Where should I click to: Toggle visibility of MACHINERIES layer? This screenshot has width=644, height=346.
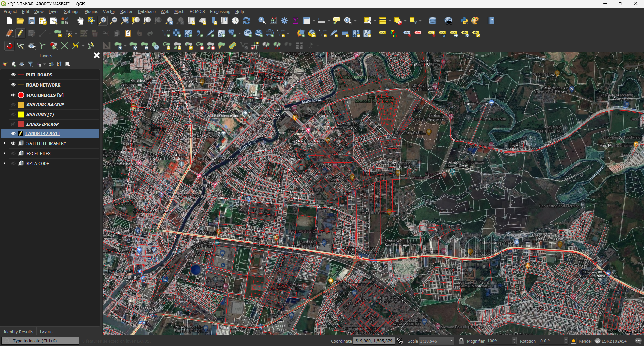pos(13,95)
